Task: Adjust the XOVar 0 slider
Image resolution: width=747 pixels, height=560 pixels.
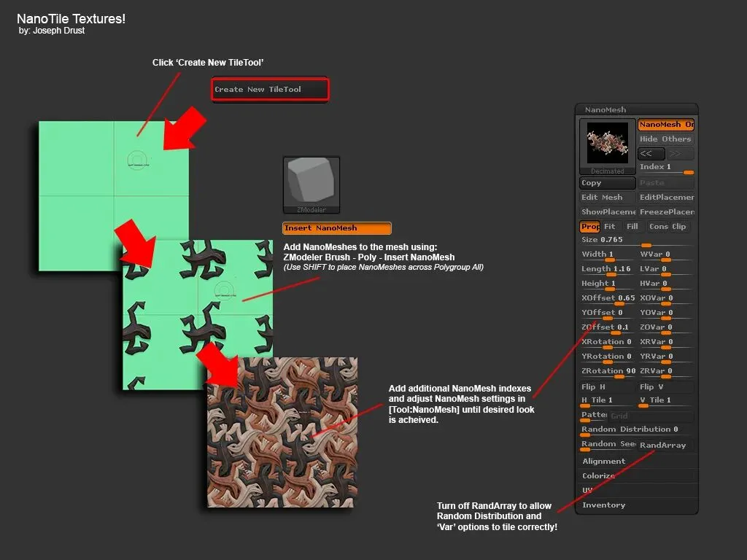Action: pos(666,299)
